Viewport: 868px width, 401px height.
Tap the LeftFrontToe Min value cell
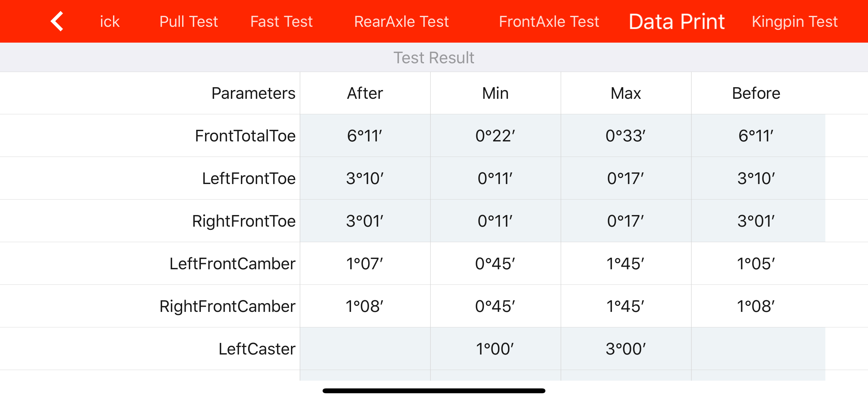[495, 178]
